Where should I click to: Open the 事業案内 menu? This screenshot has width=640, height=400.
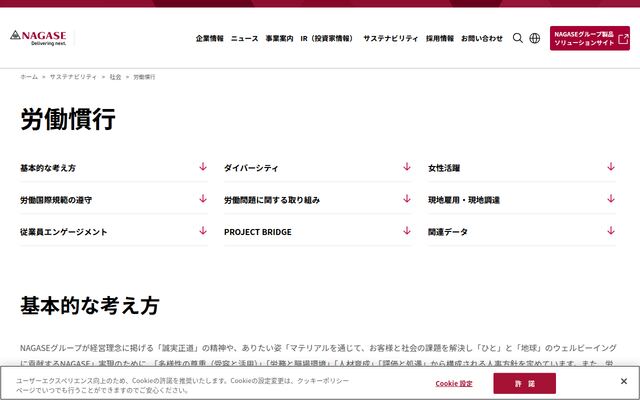[x=279, y=38]
